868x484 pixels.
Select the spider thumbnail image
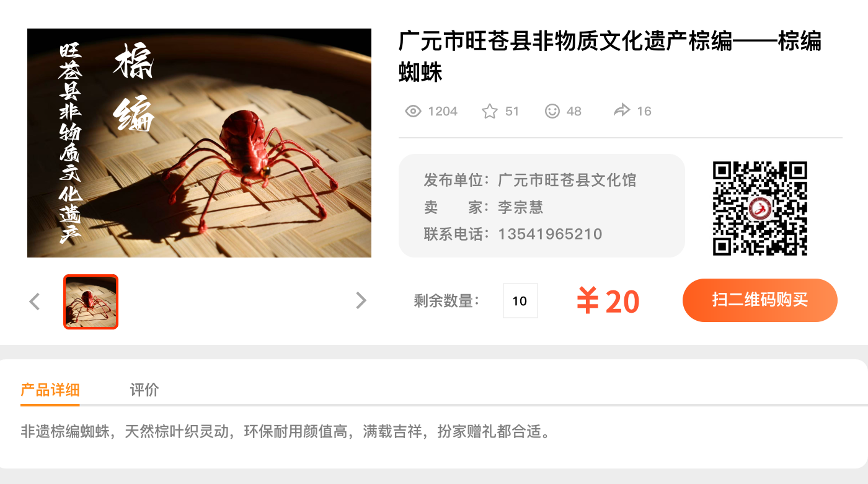[91, 302]
